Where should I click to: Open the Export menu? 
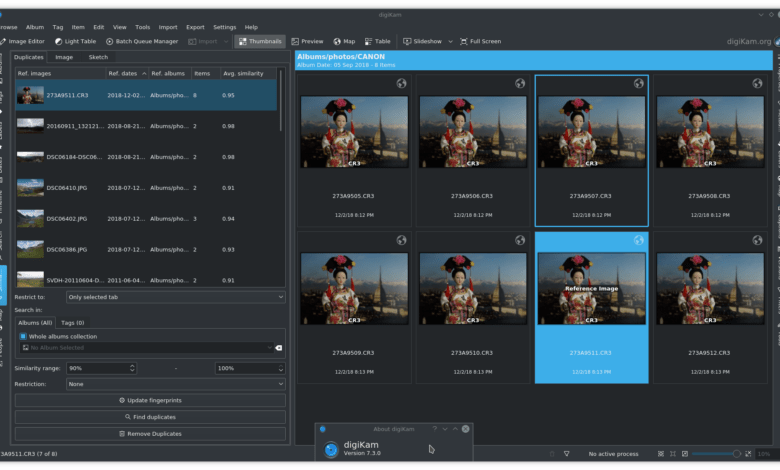pyautogui.click(x=195, y=27)
